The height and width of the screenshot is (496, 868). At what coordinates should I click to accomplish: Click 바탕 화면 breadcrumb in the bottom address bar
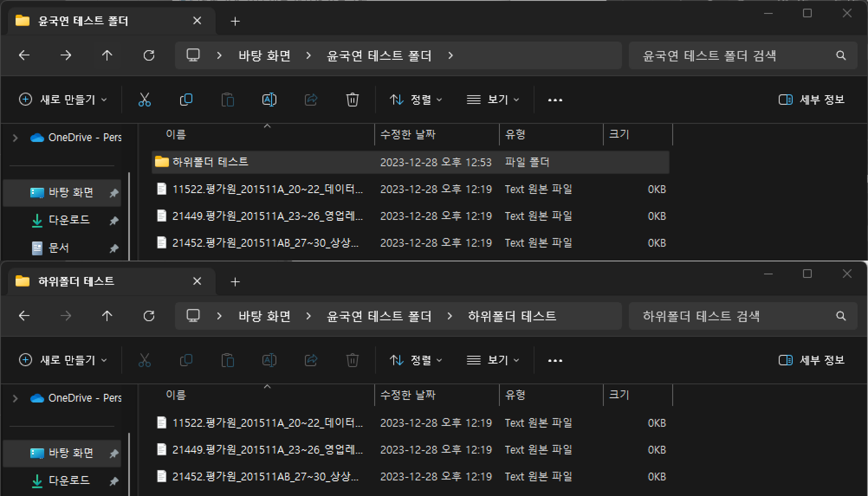pos(264,316)
